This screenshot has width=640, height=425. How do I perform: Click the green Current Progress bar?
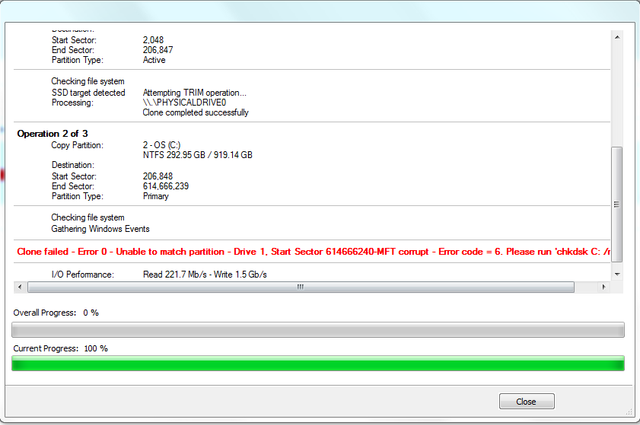(x=318, y=363)
